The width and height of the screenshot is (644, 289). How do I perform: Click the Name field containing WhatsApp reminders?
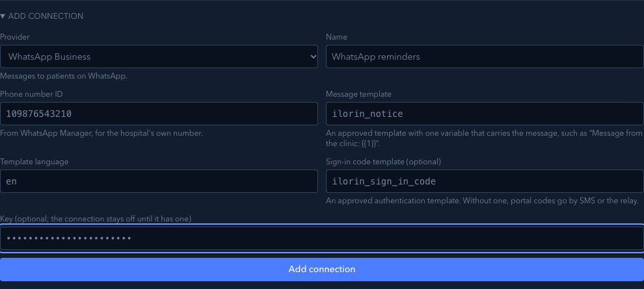pos(485,57)
